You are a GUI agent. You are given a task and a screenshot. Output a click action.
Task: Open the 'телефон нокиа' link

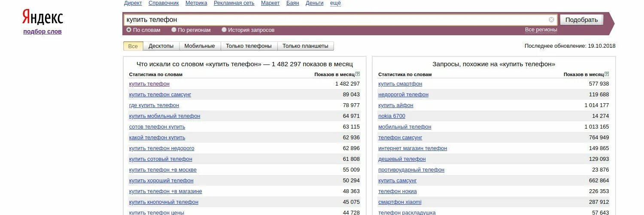tap(398, 191)
